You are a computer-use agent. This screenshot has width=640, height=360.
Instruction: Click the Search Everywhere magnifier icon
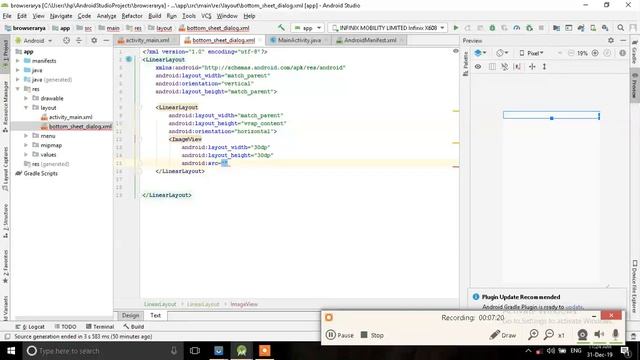point(620,28)
